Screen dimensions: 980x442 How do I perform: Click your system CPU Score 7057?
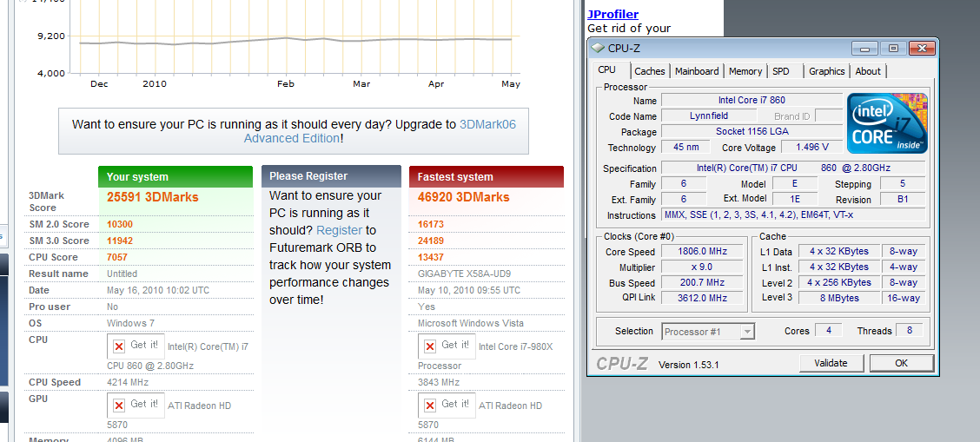(x=119, y=257)
